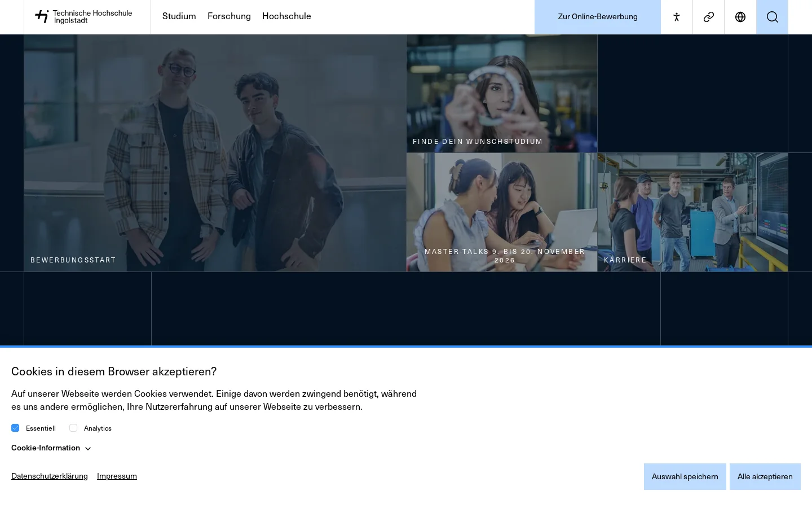Open the search magnifier icon
812x508 pixels.
pyautogui.click(x=773, y=17)
